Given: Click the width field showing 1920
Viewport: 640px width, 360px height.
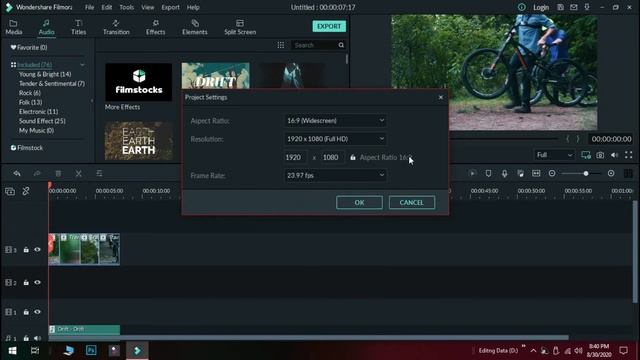Looking at the screenshot, I should point(295,158).
